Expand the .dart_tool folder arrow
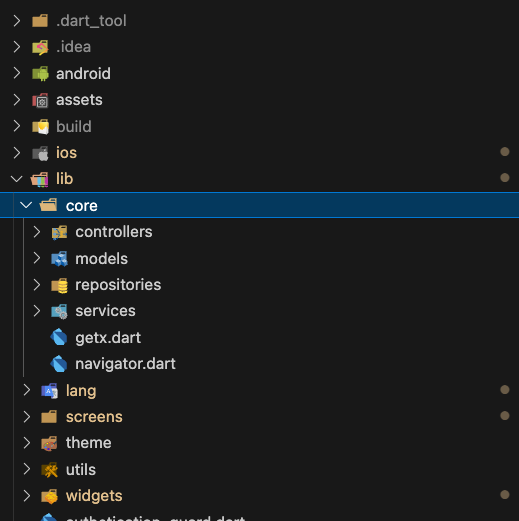 pyautogui.click(x=17, y=21)
